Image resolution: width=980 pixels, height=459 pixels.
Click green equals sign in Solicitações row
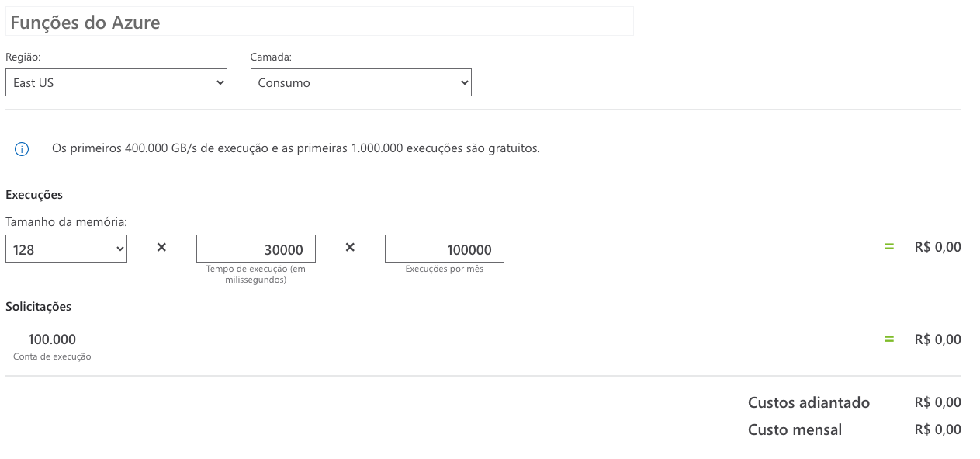(889, 339)
